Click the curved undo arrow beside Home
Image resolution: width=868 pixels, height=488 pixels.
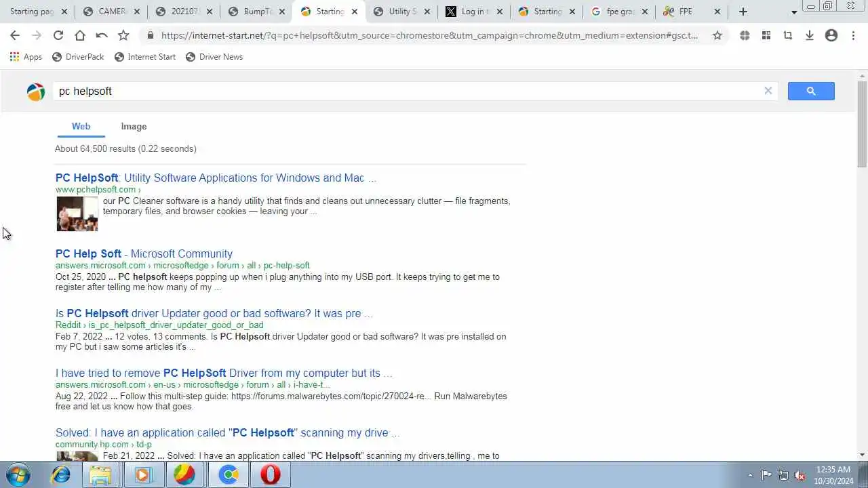[x=102, y=35]
